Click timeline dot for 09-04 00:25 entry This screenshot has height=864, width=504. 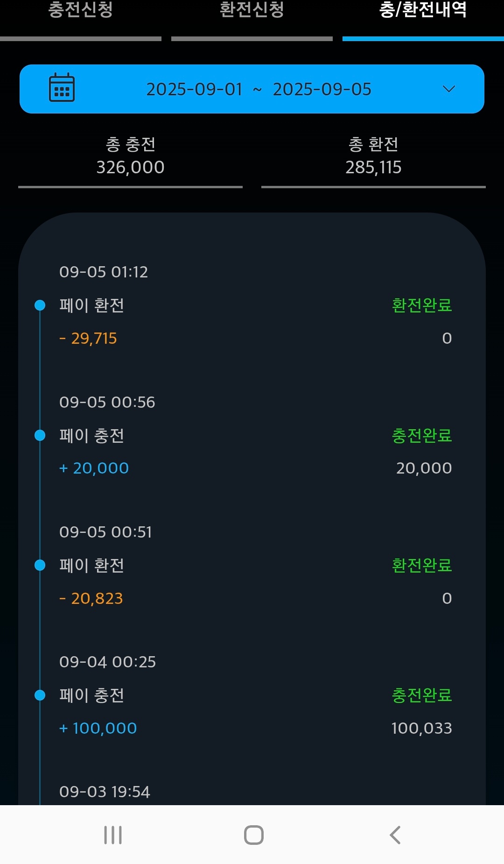pos(40,695)
